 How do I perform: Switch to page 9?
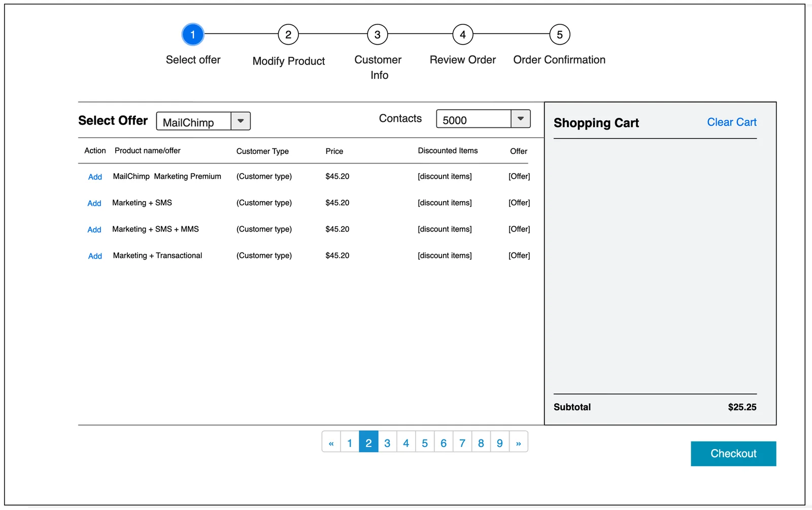(500, 443)
